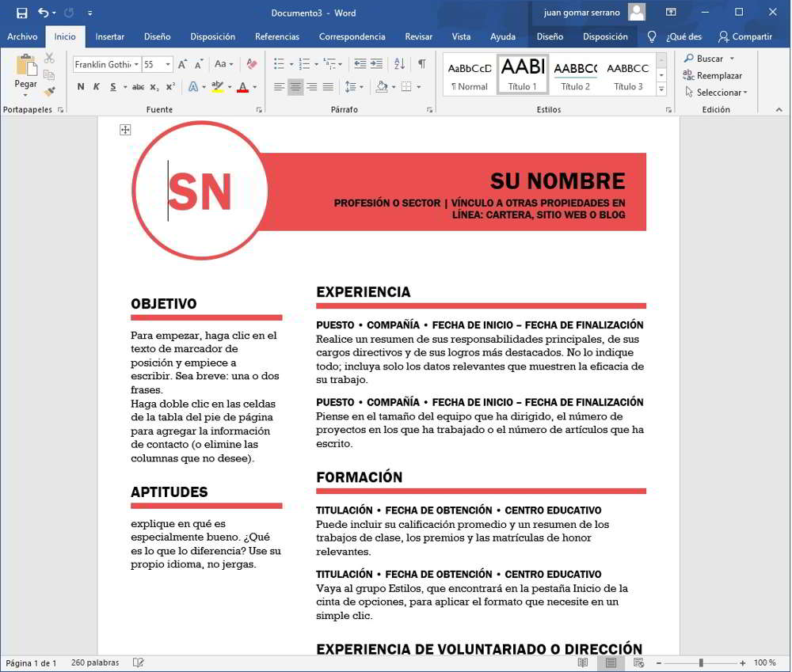
Task: Toggle italic (K) formatting
Action: [97, 87]
